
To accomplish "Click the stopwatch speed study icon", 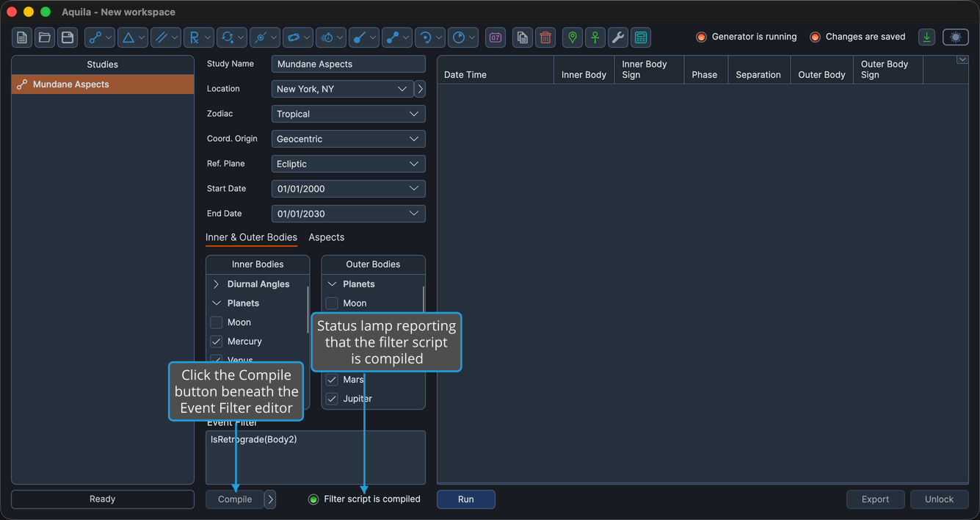I will coord(327,37).
